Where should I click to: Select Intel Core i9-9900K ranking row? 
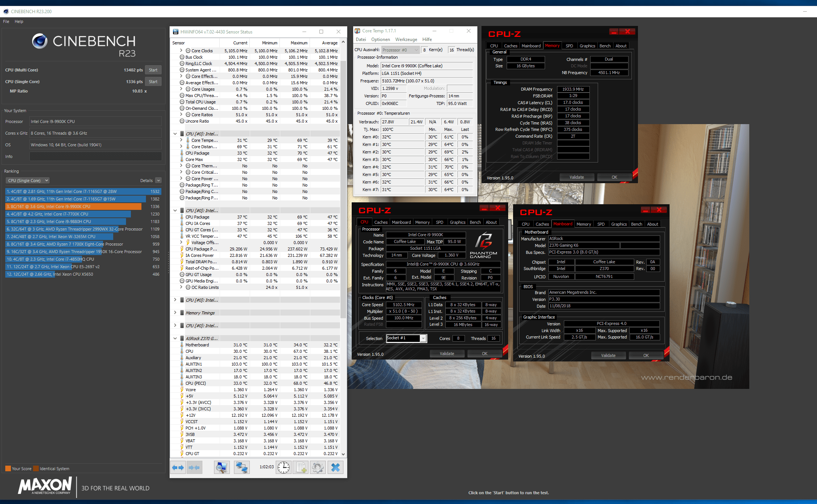click(x=83, y=206)
